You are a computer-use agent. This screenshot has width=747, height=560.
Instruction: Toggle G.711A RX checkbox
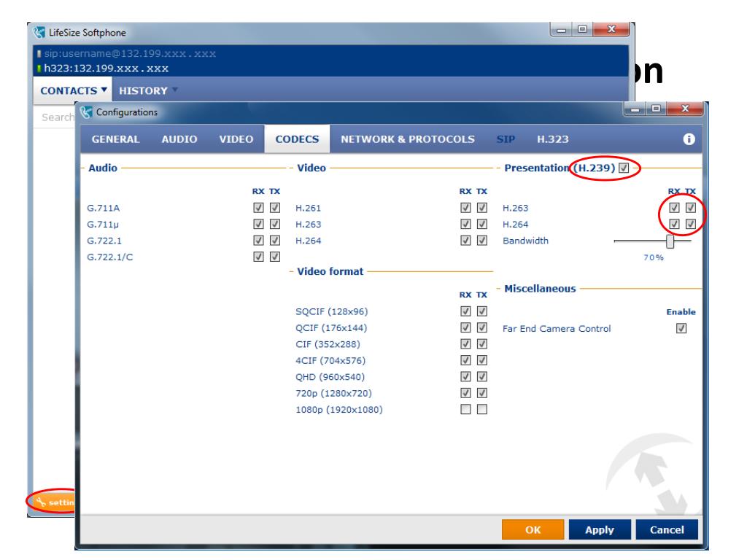point(258,208)
